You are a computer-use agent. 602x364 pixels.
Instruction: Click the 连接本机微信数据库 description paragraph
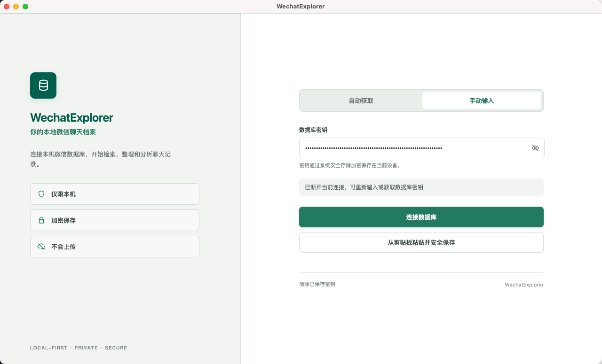point(100,159)
